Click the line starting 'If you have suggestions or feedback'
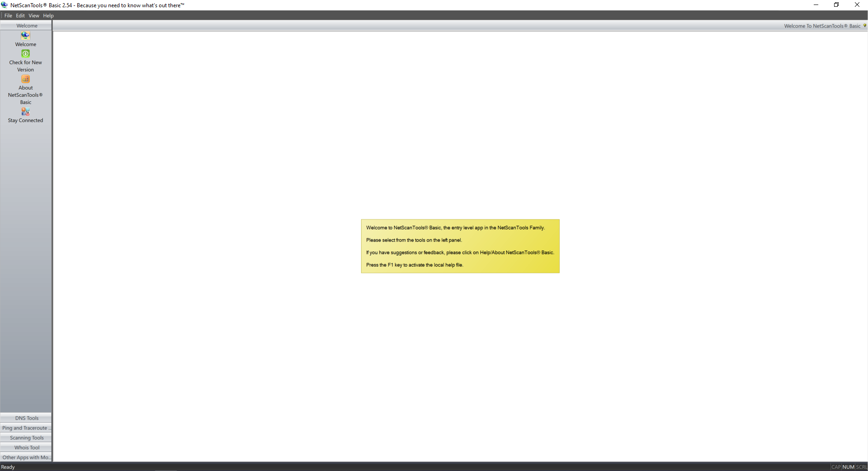The height and width of the screenshot is (471, 868). pyautogui.click(x=460, y=252)
